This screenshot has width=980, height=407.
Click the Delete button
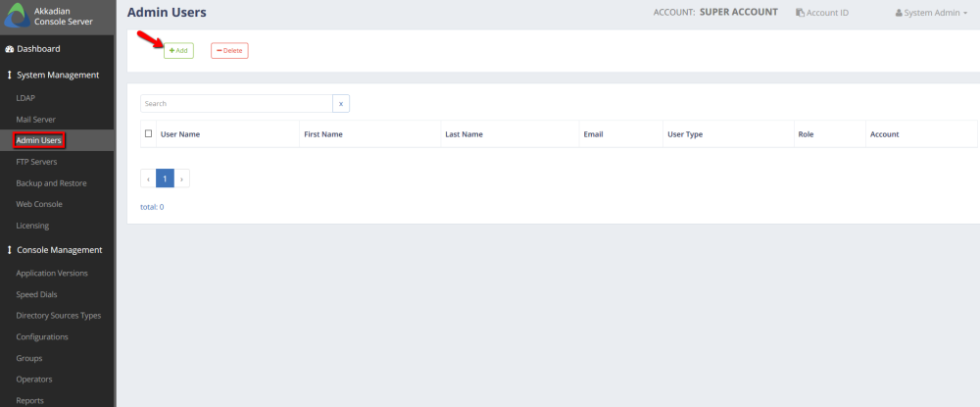click(x=229, y=51)
